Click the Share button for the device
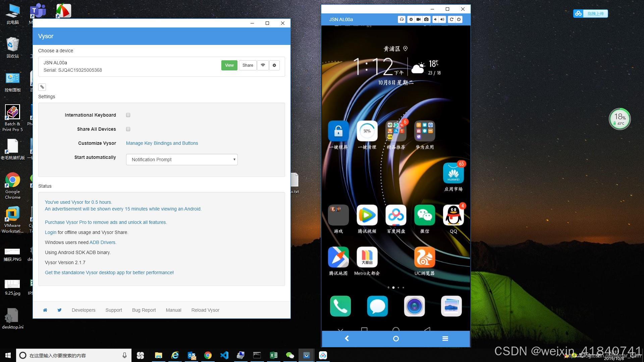Image resolution: width=644 pixels, height=362 pixels. click(248, 65)
